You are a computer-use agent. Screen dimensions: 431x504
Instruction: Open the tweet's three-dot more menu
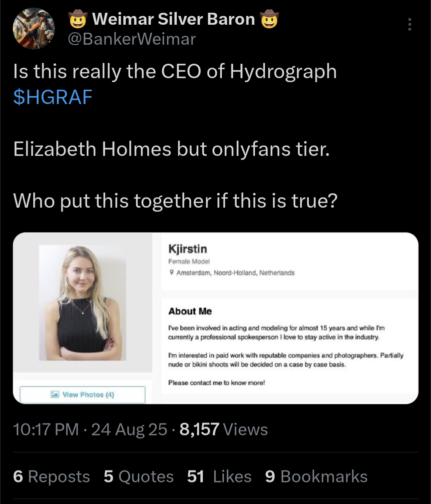click(409, 25)
